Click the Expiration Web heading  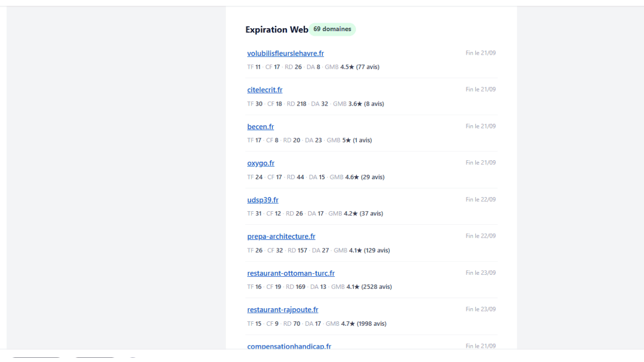pyautogui.click(x=277, y=29)
